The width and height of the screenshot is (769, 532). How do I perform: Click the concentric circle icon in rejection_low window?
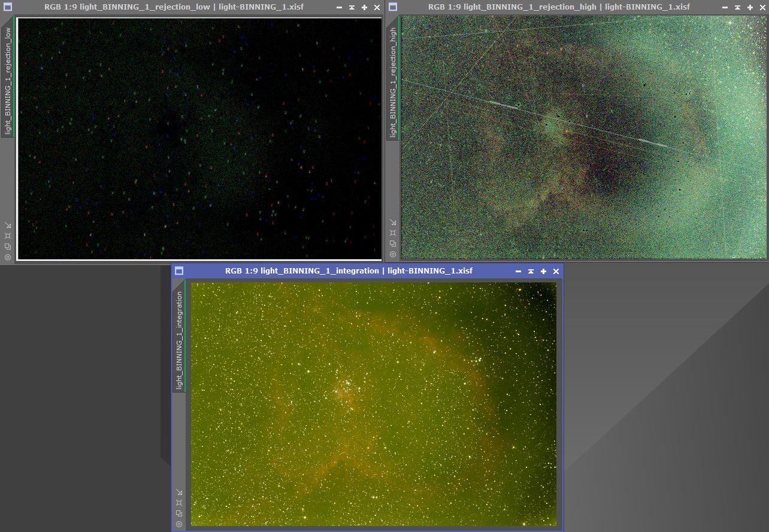click(x=8, y=257)
